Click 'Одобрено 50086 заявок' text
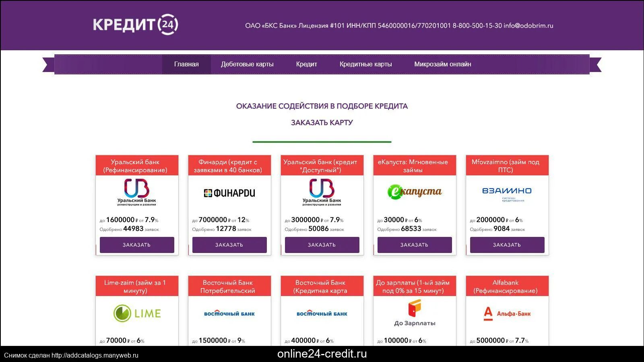 [x=314, y=229]
